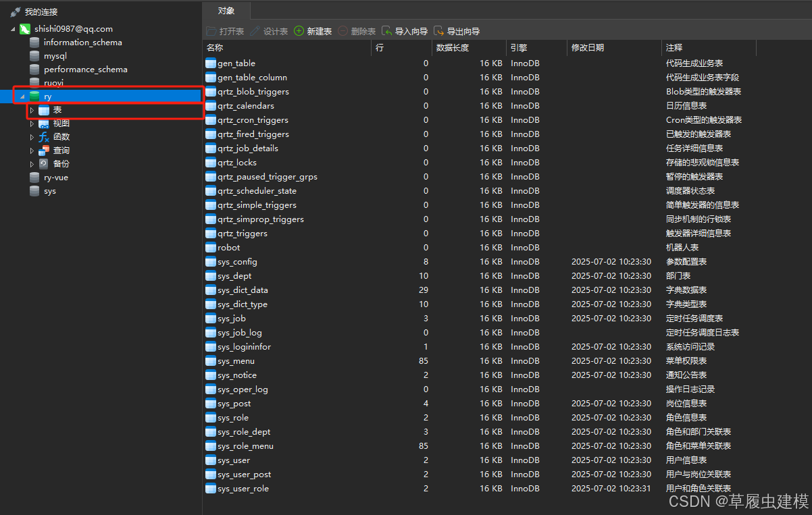
Task: Click the 表 tables folder icon
Action: (44, 110)
